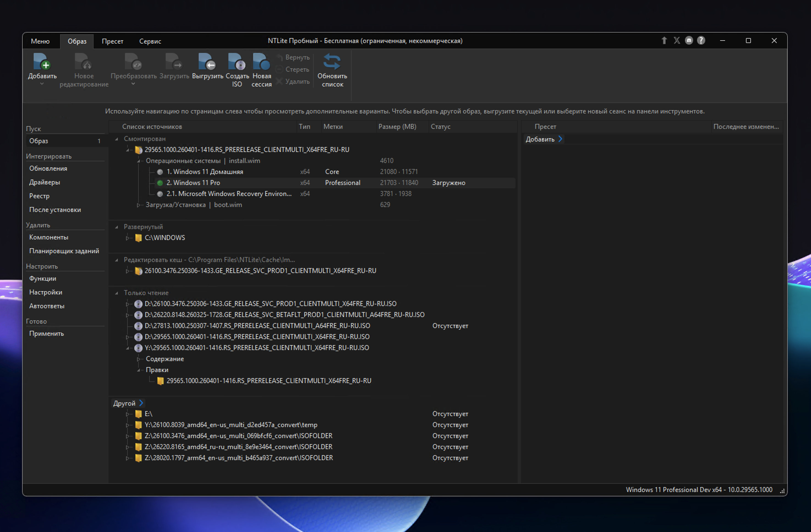
Task: Click the upward arrow upgrade icon in title bar
Action: [664, 40]
